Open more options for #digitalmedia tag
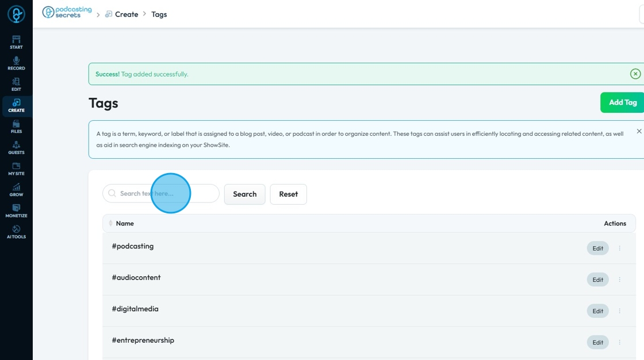The image size is (644, 360). 619,311
